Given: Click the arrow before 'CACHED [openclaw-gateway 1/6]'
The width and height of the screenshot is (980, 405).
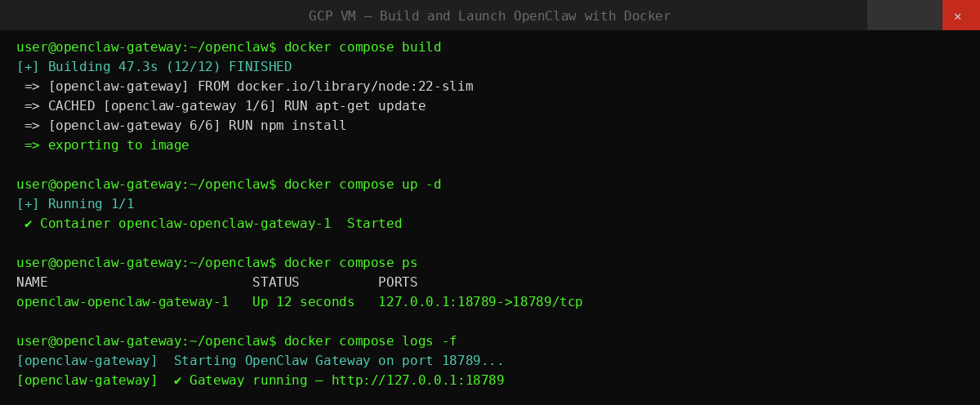Looking at the screenshot, I should click(x=32, y=106).
